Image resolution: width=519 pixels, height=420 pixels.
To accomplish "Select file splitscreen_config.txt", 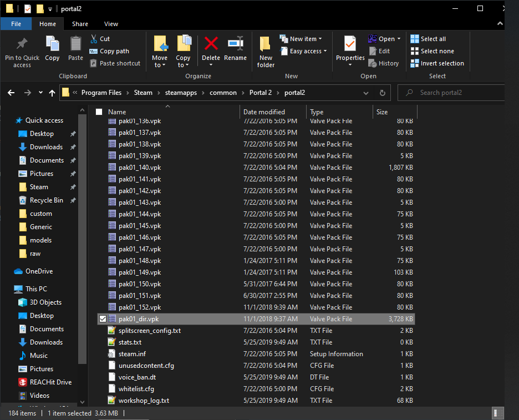I will tap(256, 331).
